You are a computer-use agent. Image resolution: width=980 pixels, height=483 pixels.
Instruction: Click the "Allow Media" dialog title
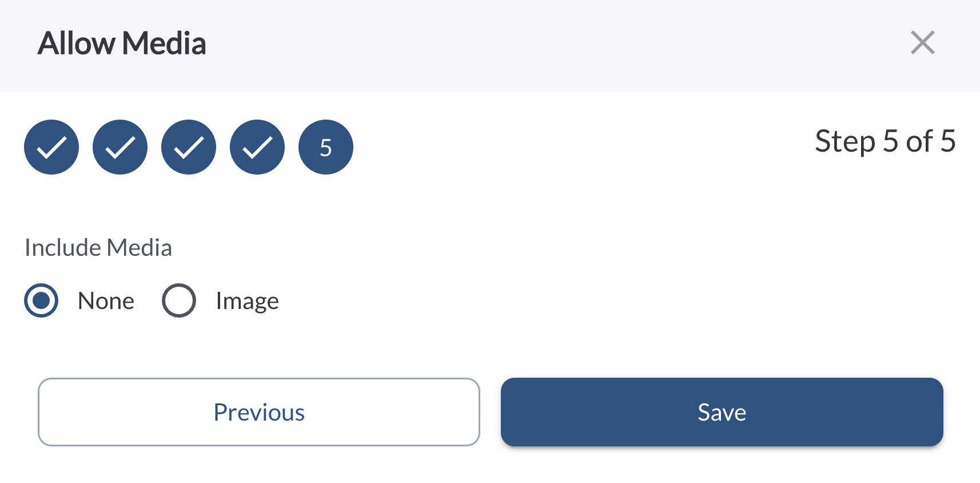coord(122,43)
